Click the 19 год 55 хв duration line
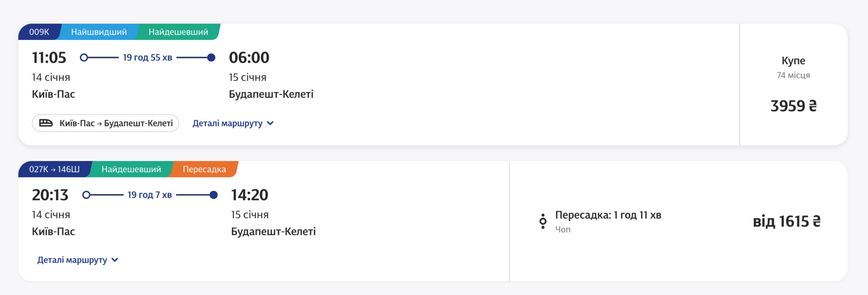This screenshot has width=868, height=295. click(x=147, y=58)
